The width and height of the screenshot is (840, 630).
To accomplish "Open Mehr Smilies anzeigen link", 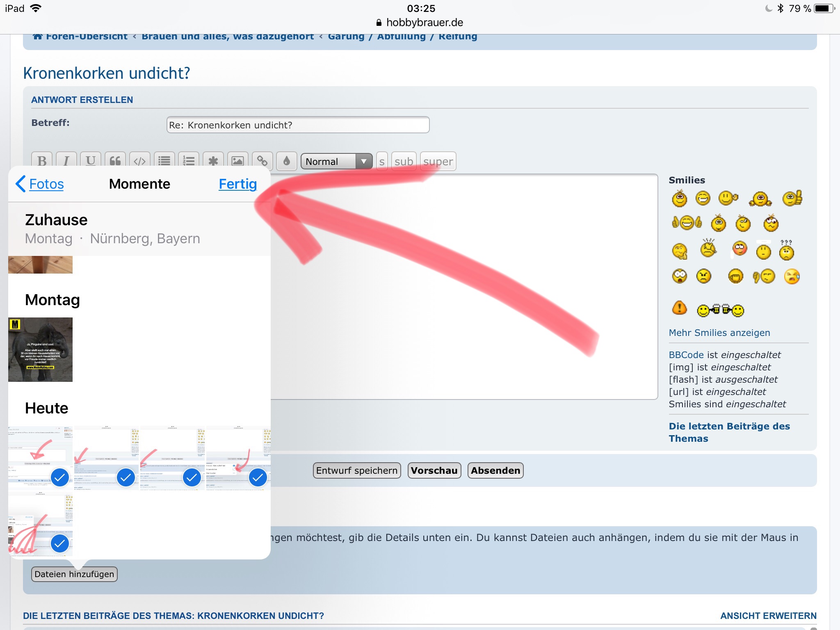I will tap(719, 333).
